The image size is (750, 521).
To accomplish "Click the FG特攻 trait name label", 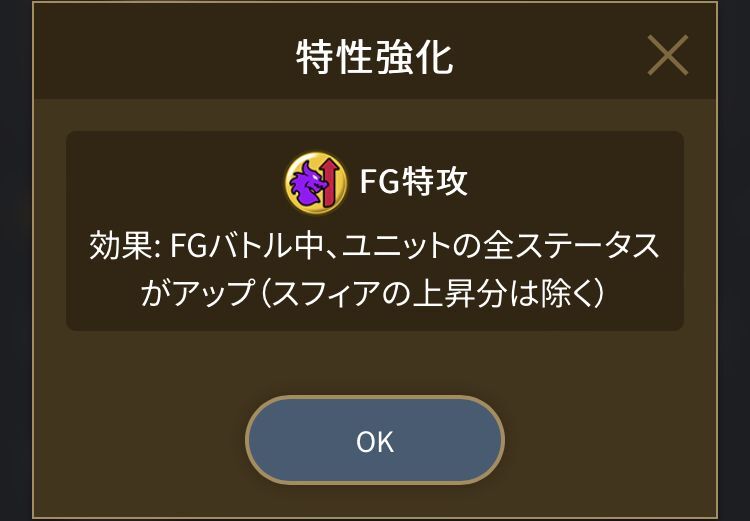I will coord(413,182).
